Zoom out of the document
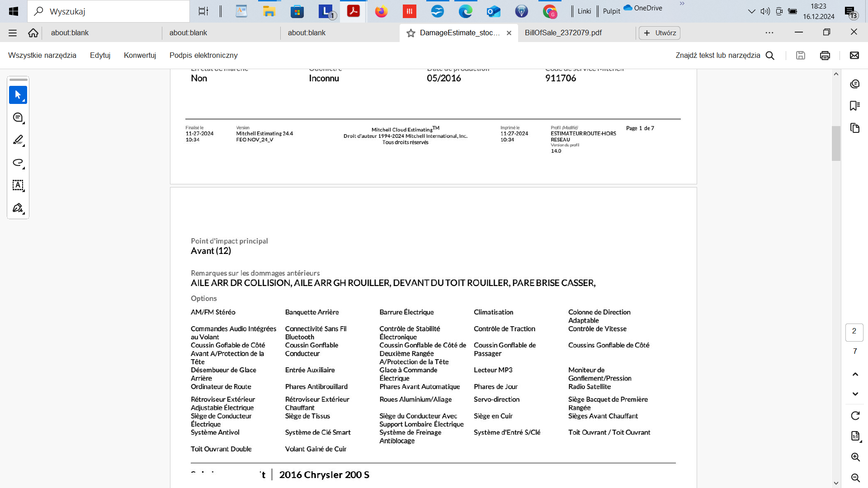 pos(855,478)
